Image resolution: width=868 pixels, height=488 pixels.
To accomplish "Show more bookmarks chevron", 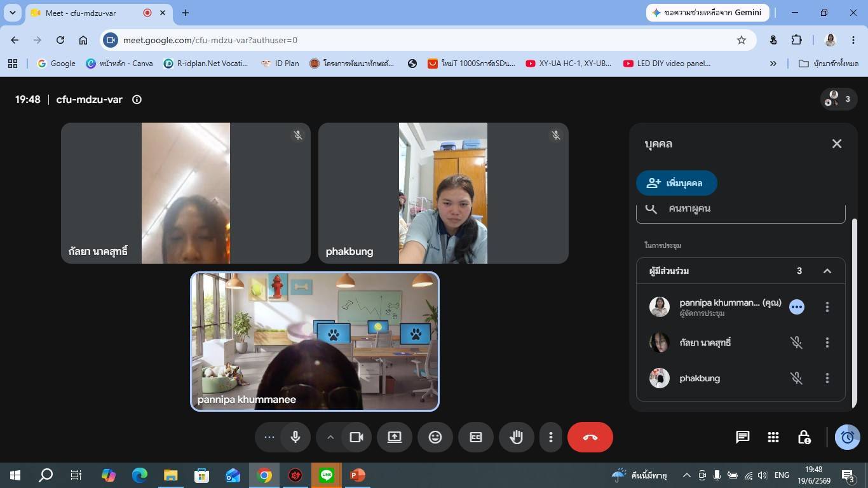I will point(773,64).
